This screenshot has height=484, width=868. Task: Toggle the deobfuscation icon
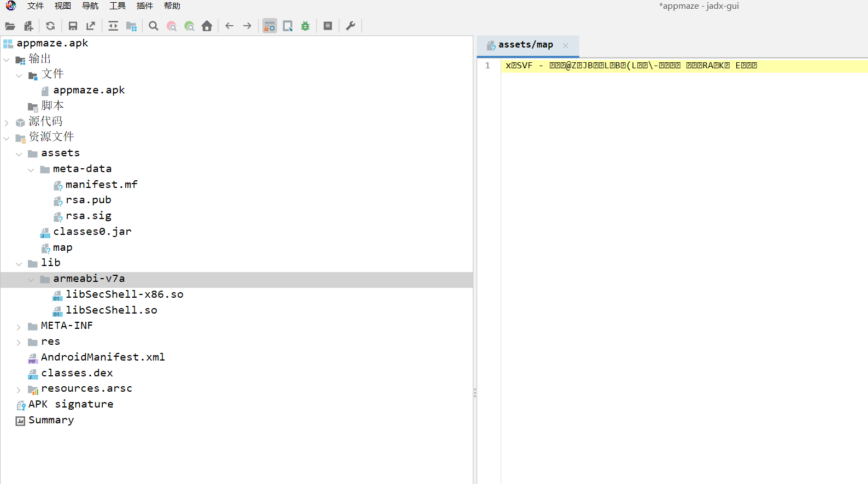tap(270, 26)
